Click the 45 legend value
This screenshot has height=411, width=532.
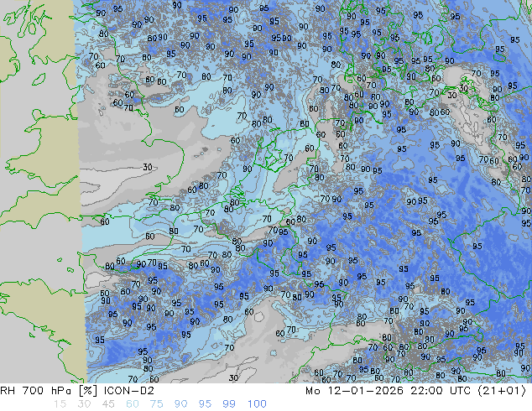107,404
